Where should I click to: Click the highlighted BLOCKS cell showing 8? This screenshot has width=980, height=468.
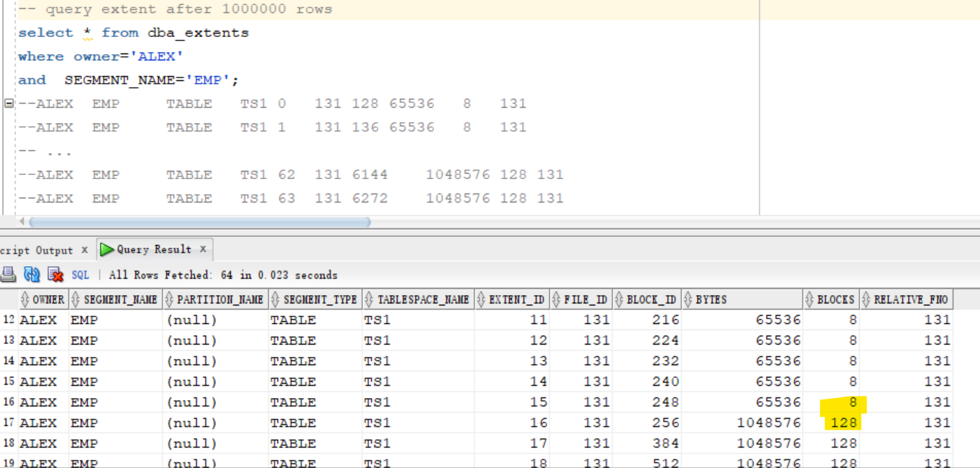[x=831, y=402]
